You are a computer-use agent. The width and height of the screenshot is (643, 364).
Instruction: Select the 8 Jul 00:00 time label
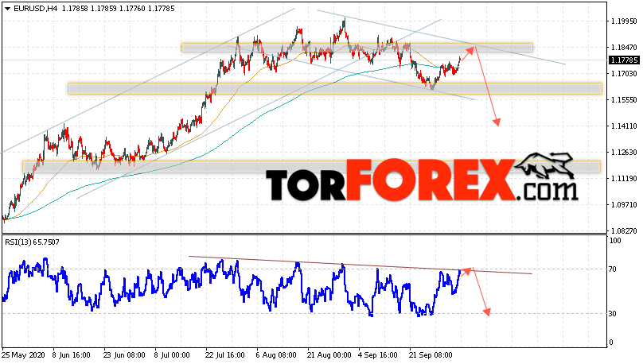click(x=172, y=355)
